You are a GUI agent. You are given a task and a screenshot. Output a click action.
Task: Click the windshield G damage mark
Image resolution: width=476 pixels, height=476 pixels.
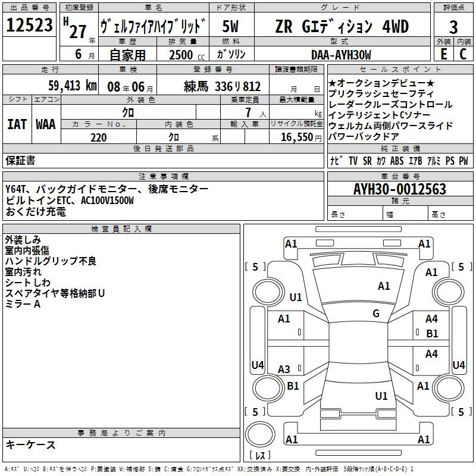click(376, 313)
